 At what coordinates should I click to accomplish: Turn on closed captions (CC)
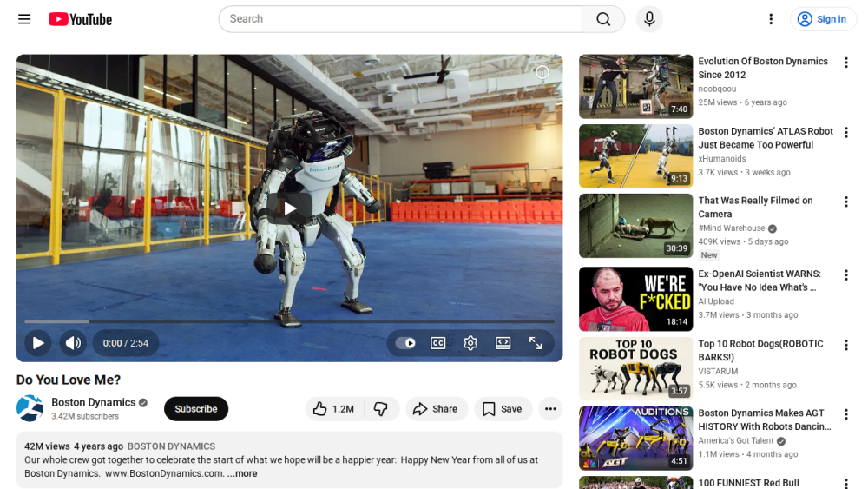[437, 343]
